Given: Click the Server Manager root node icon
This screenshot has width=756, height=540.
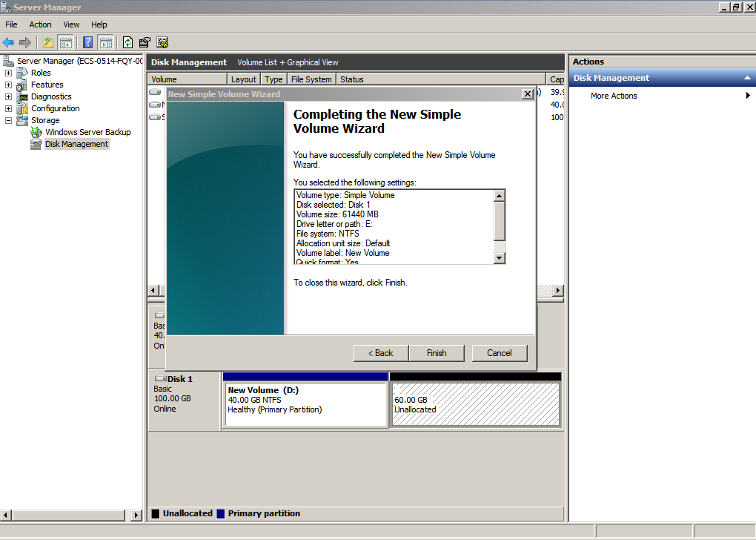Looking at the screenshot, I should click(x=8, y=61).
